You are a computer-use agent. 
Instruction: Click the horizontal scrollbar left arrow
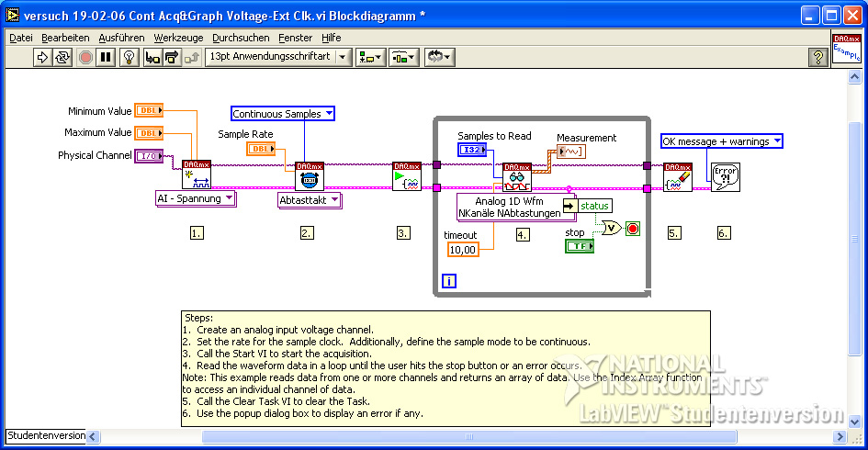click(x=93, y=437)
